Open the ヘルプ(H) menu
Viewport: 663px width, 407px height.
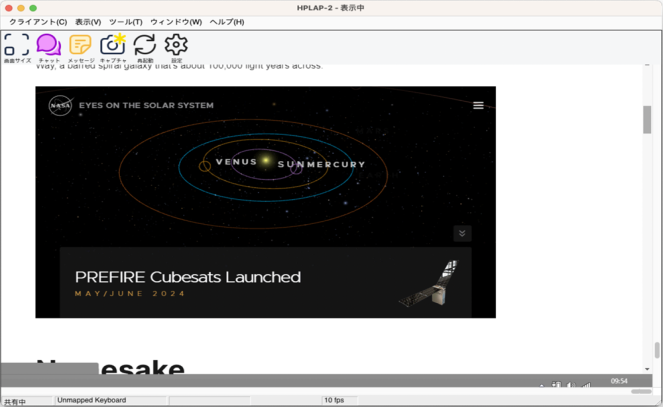coord(226,22)
